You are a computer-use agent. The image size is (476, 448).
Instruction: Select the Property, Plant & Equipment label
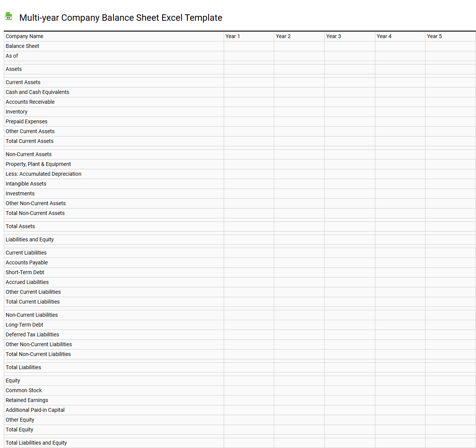point(38,164)
